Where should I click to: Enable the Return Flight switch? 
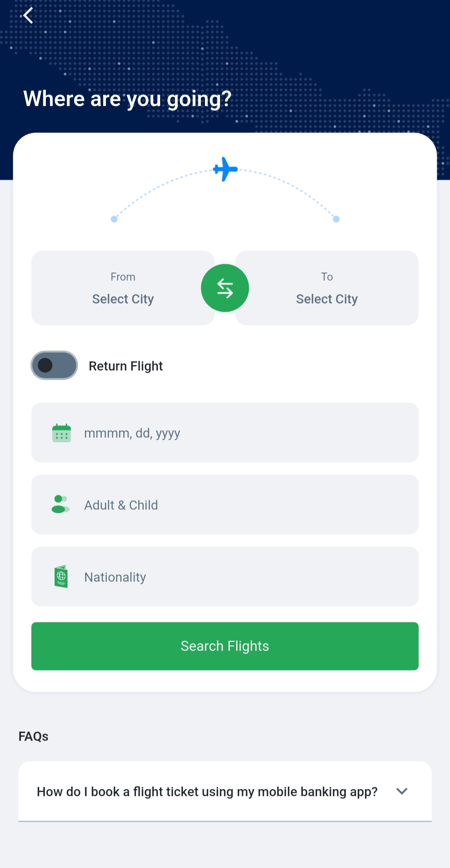click(54, 365)
